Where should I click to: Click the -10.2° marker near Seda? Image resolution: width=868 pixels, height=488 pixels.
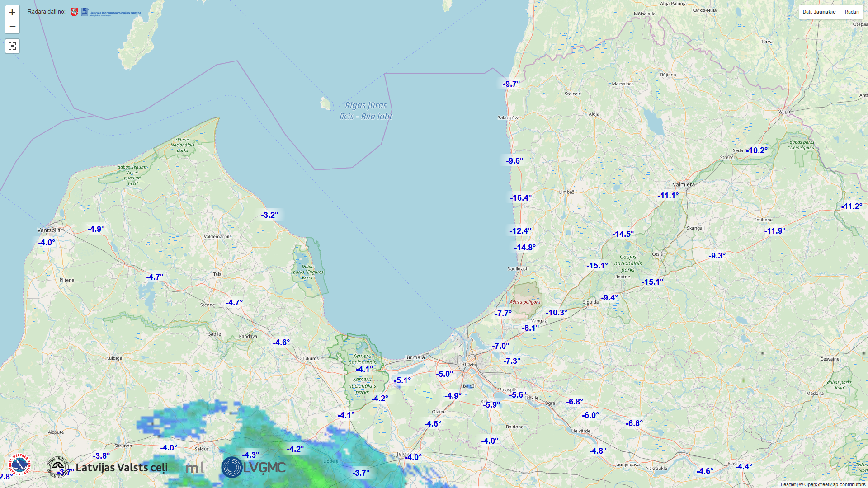757,150
